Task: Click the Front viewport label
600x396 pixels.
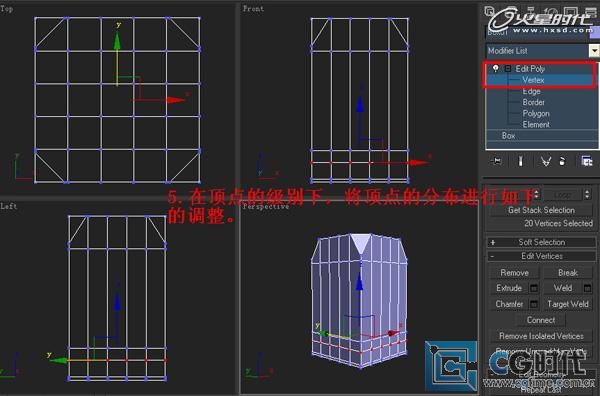Action: 253,8
